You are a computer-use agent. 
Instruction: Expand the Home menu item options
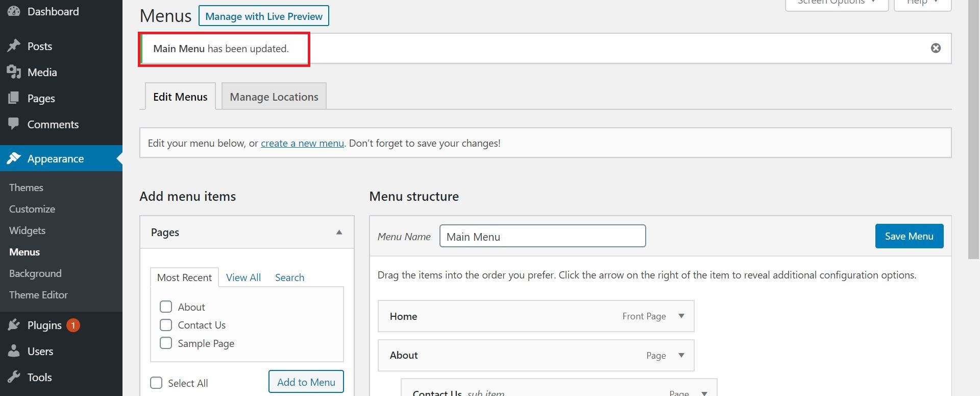pyautogui.click(x=681, y=316)
